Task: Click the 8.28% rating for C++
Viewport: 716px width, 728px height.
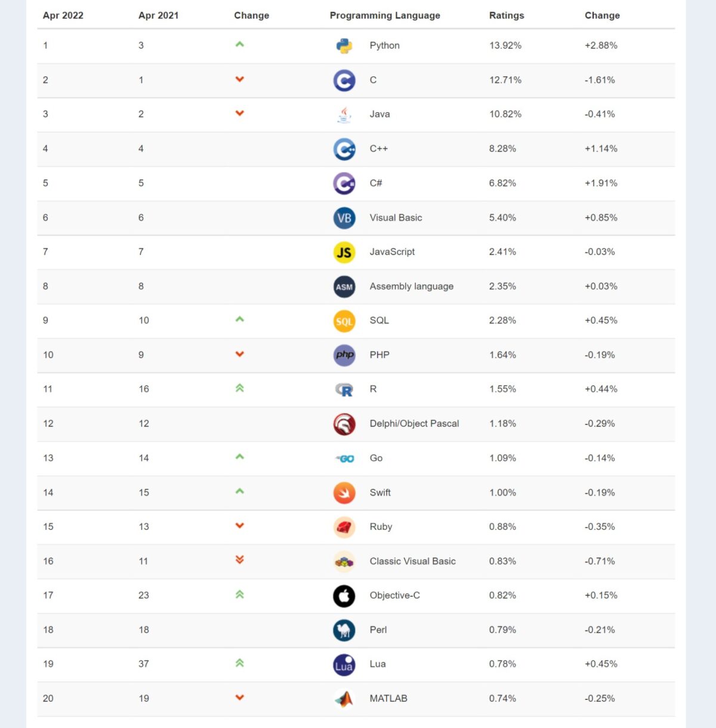Action: (x=503, y=149)
